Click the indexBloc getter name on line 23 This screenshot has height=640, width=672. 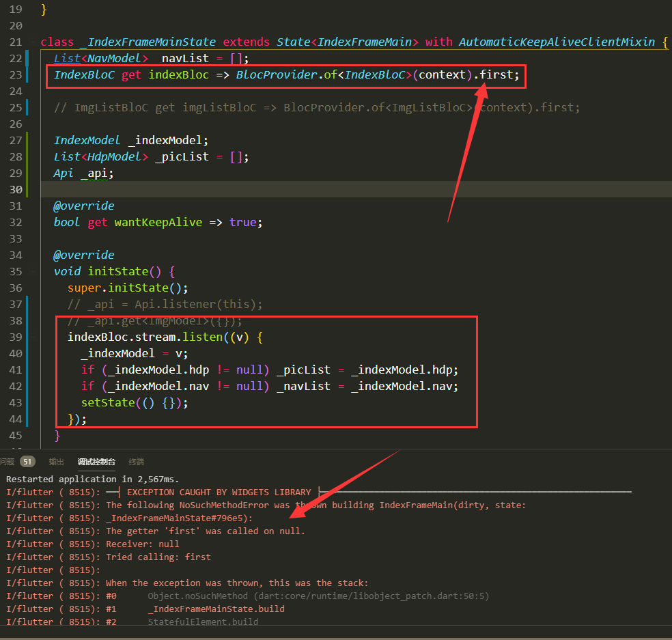179,75
